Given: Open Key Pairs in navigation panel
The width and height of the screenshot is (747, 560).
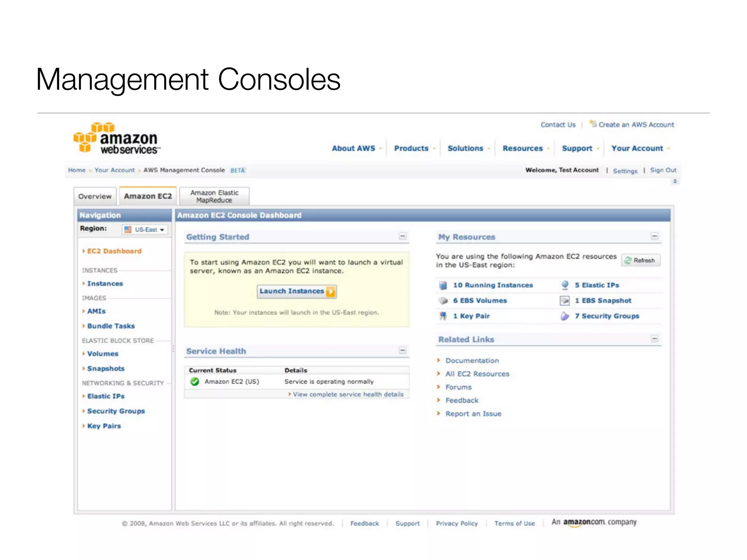Looking at the screenshot, I should (104, 426).
